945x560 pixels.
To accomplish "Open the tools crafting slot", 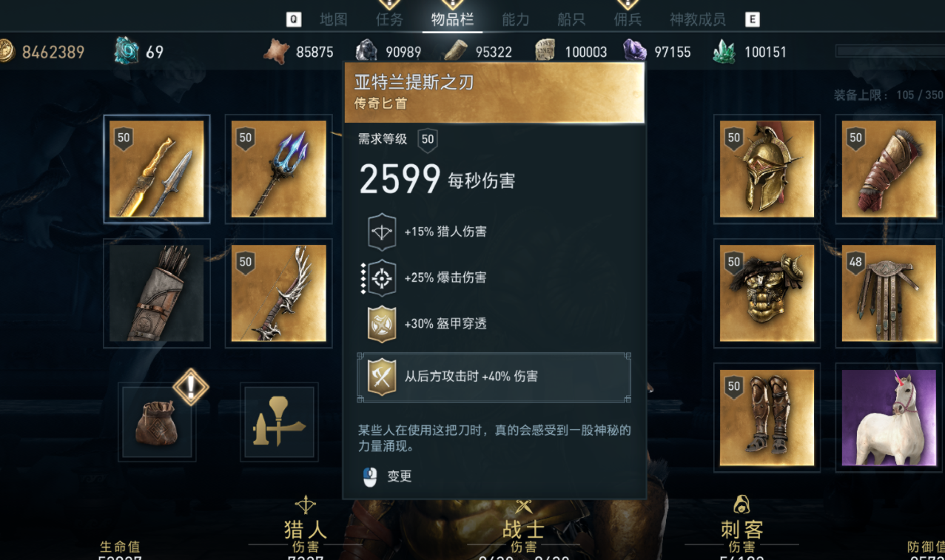I will pos(279,422).
